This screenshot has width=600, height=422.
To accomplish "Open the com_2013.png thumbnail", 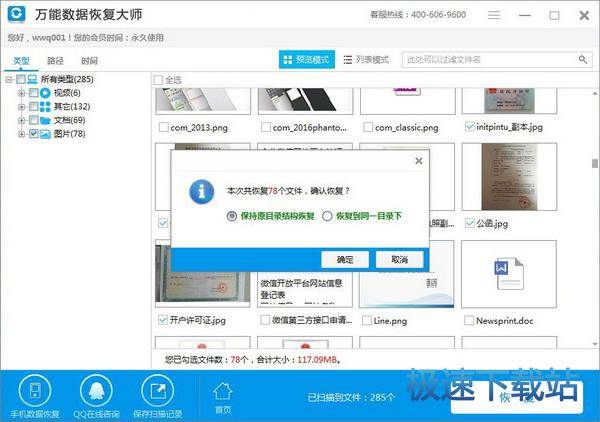I will [x=203, y=101].
